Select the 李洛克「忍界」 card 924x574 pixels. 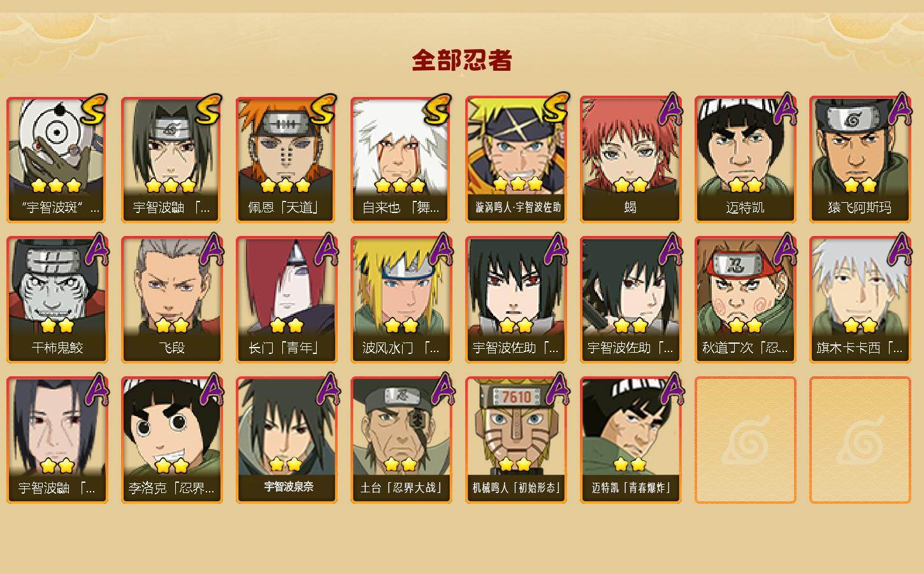(x=171, y=440)
